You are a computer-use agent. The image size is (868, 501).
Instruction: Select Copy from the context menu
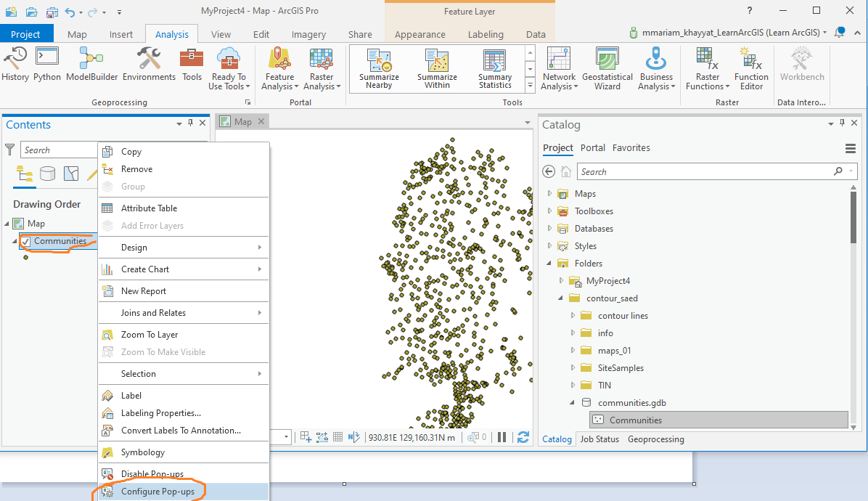pos(183,152)
